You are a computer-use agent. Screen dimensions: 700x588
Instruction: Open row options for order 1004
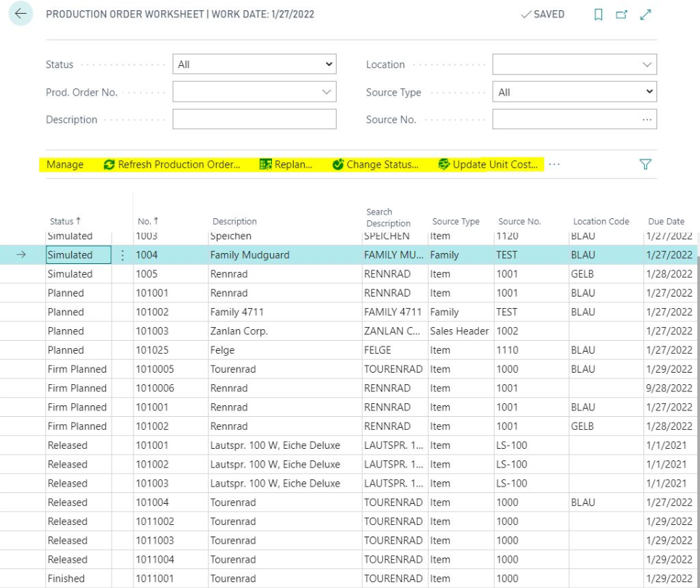[x=123, y=255]
